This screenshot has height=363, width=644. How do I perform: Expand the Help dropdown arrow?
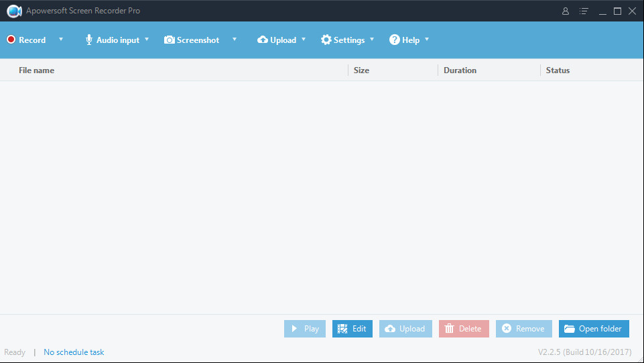(x=427, y=40)
